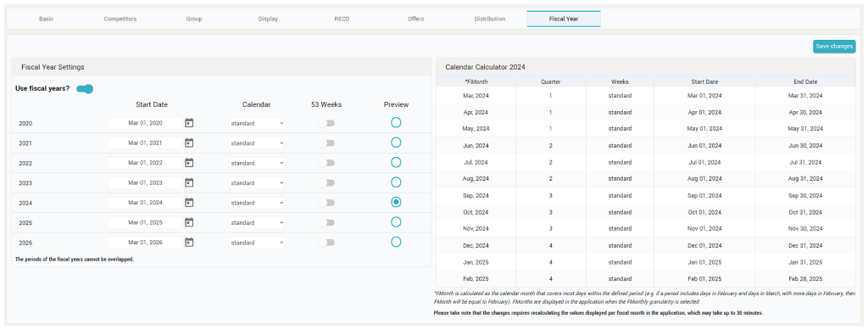This screenshot has width=868, height=330.
Task: Disable the Use fiscal years toggle
Action: (x=85, y=89)
